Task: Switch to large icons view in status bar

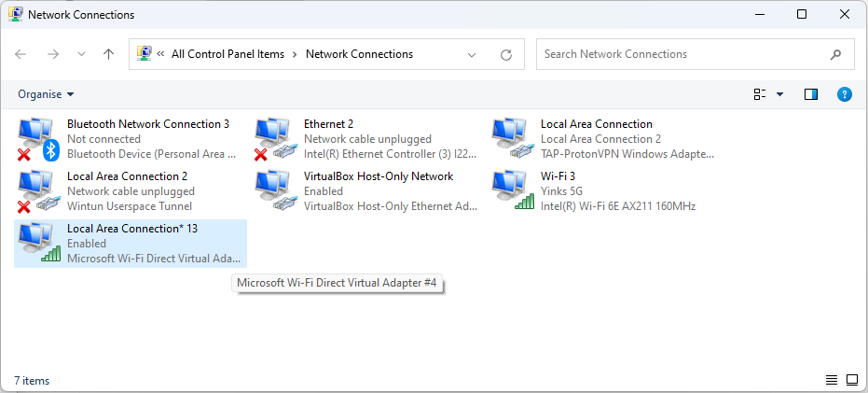Action: pyautogui.click(x=852, y=380)
